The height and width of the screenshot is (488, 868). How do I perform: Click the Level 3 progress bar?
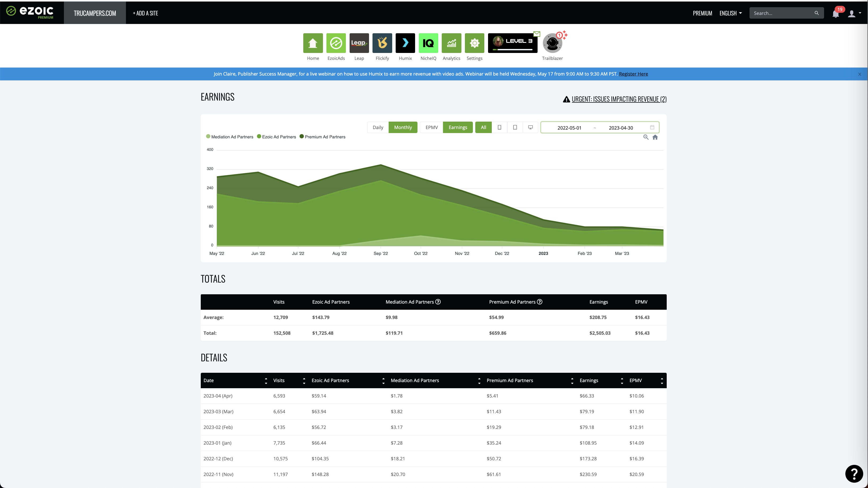(x=513, y=49)
